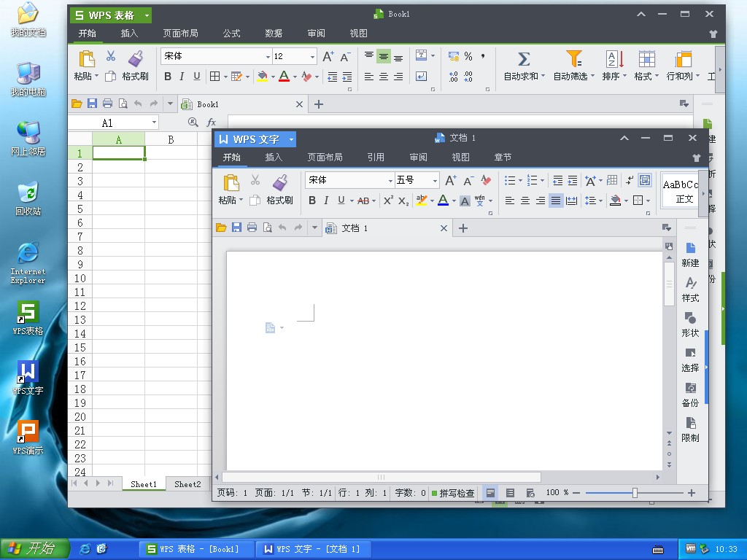
Task: Apply yellow fill color in WPS 表格 ribbon
Action: (x=262, y=76)
